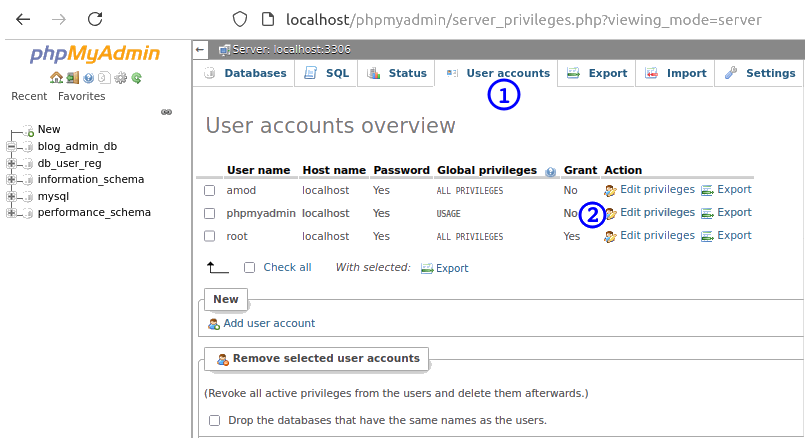Click Edit privileges link for phpmyadmin

[x=657, y=212]
